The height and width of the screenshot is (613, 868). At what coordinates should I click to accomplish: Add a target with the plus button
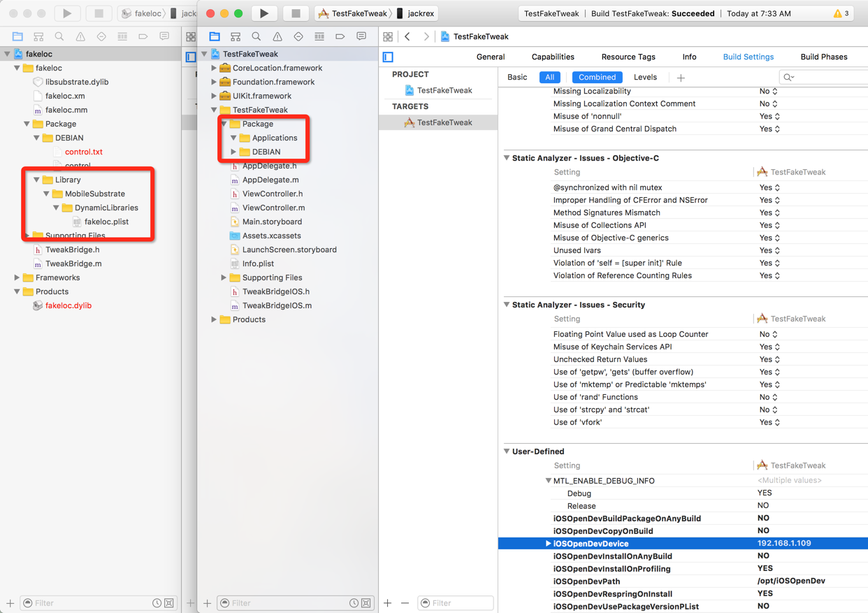coord(388,603)
